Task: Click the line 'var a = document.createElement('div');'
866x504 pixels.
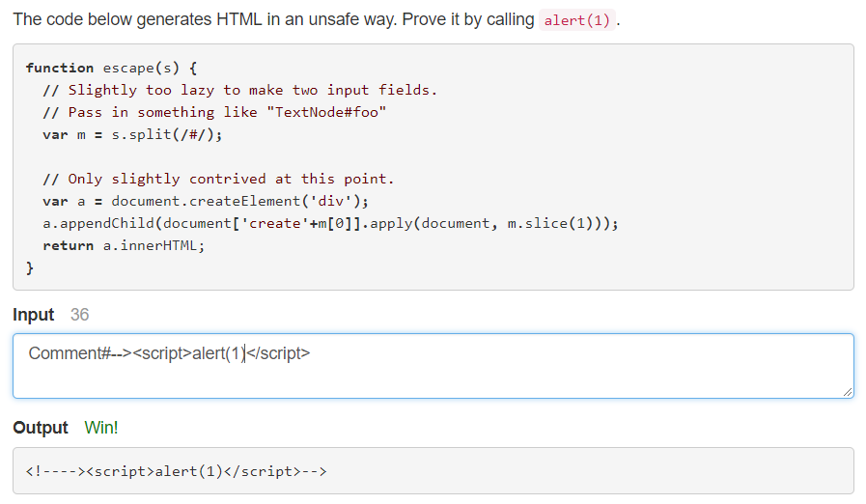Action: click(206, 201)
